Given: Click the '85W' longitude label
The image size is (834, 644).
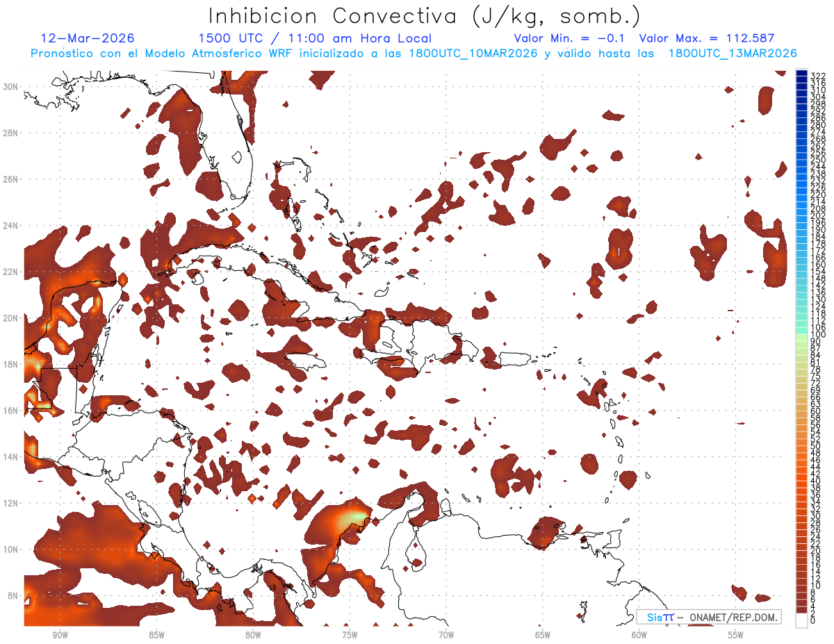Looking at the screenshot, I should (156, 635).
